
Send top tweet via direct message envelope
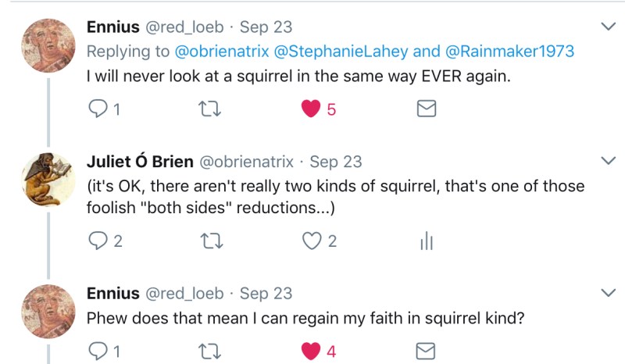coord(426,109)
